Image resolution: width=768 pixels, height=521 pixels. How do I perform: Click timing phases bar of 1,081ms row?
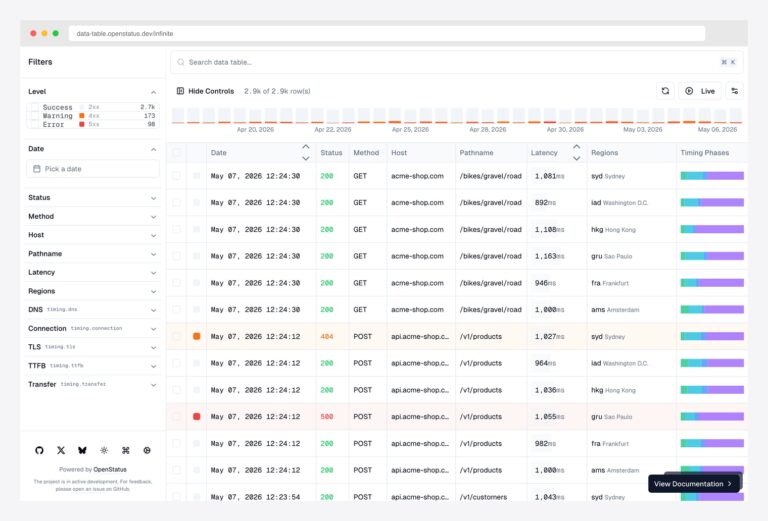coord(712,176)
